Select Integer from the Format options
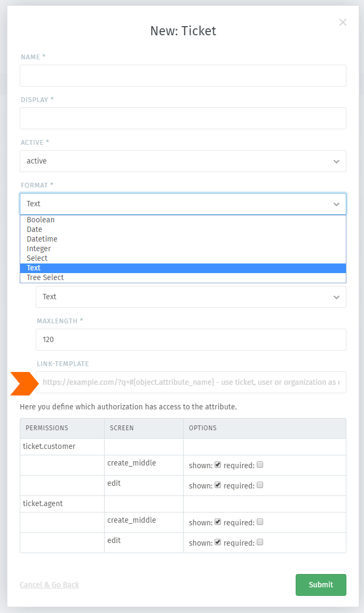364x613 pixels. click(38, 249)
